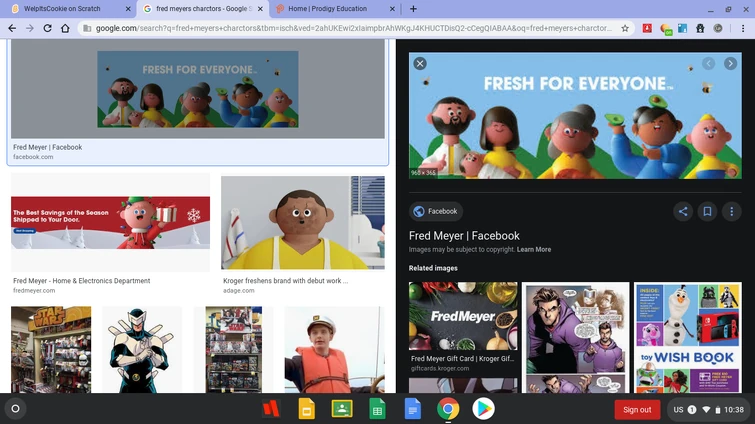Screen dimensions: 755x424
Task: Go back with the browser back arrow
Action: pos(12,28)
